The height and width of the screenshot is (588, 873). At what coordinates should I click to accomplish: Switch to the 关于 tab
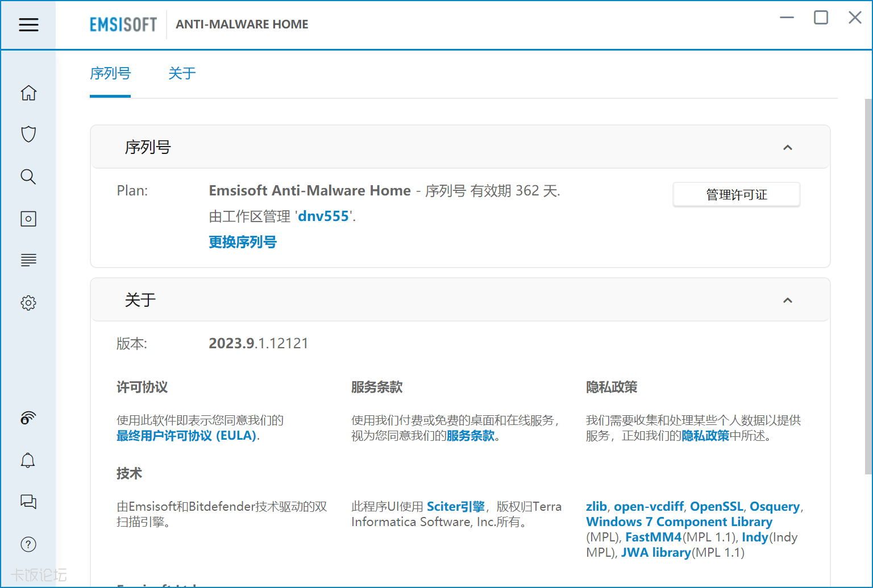pyautogui.click(x=182, y=73)
